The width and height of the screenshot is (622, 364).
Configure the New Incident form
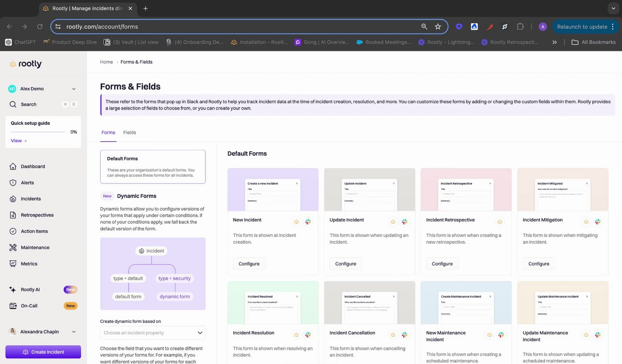pos(249,264)
